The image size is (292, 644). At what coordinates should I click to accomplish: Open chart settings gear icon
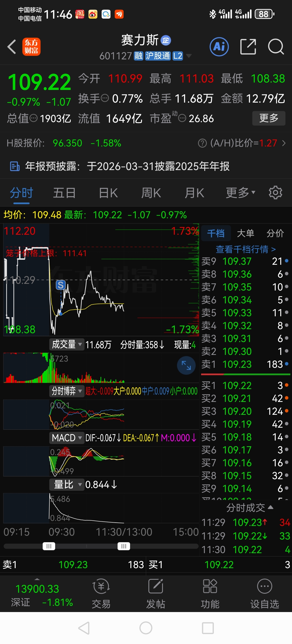click(x=276, y=192)
